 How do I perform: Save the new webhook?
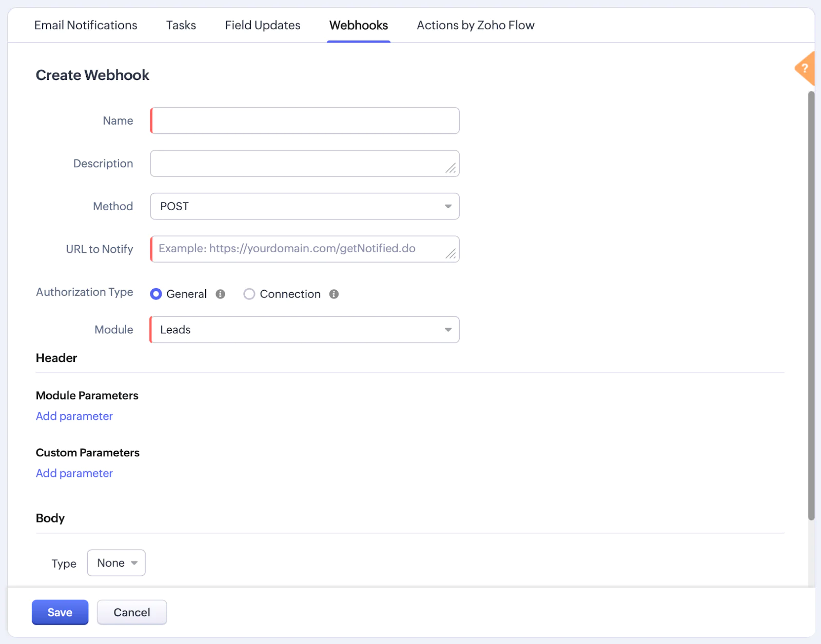click(x=60, y=612)
